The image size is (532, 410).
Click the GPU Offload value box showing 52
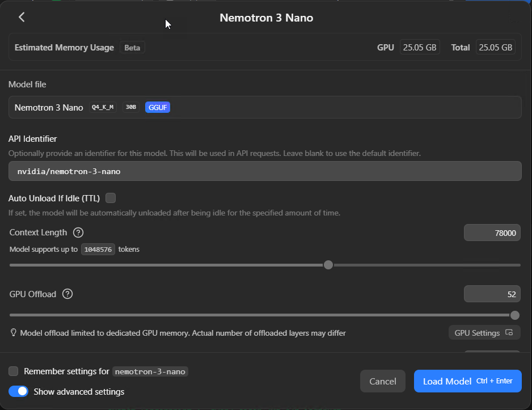pyautogui.click(x=492, y=294)
